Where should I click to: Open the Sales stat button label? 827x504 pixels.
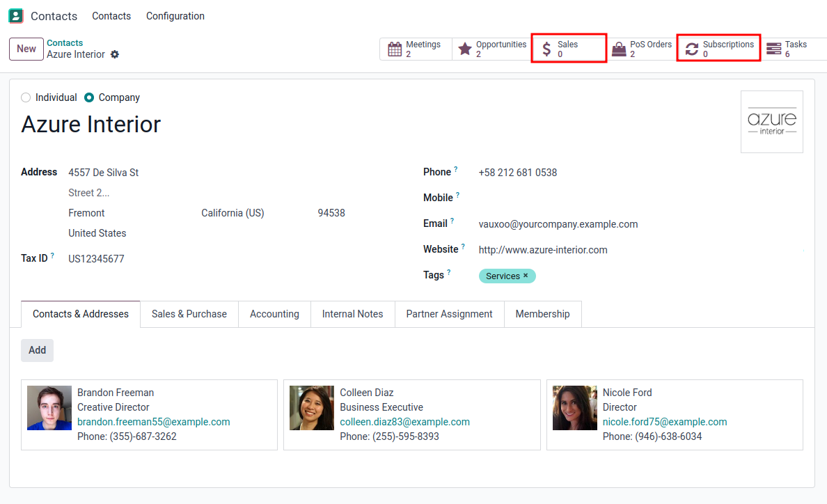tap(567, 45)
